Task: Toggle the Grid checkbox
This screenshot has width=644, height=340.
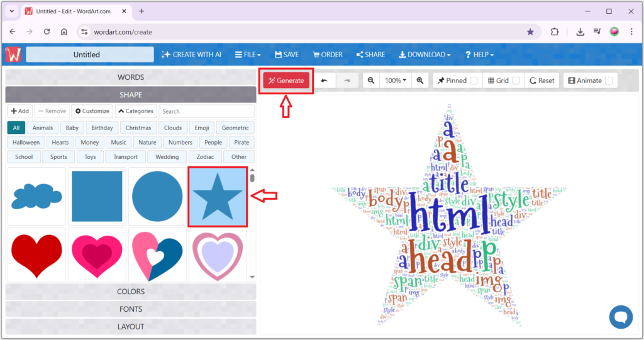Action: click(x=516, y=80)
